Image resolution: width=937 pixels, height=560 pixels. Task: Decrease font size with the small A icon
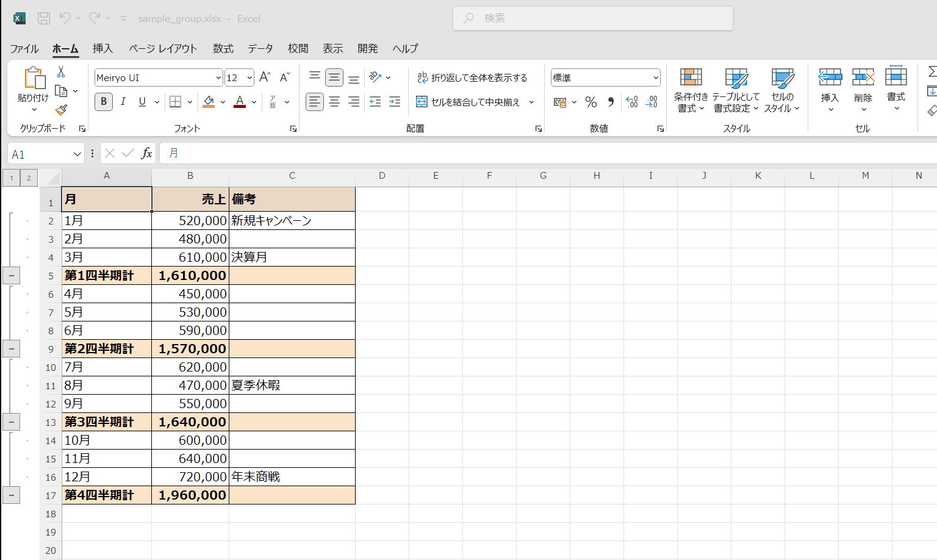click(x=285, y=77)
